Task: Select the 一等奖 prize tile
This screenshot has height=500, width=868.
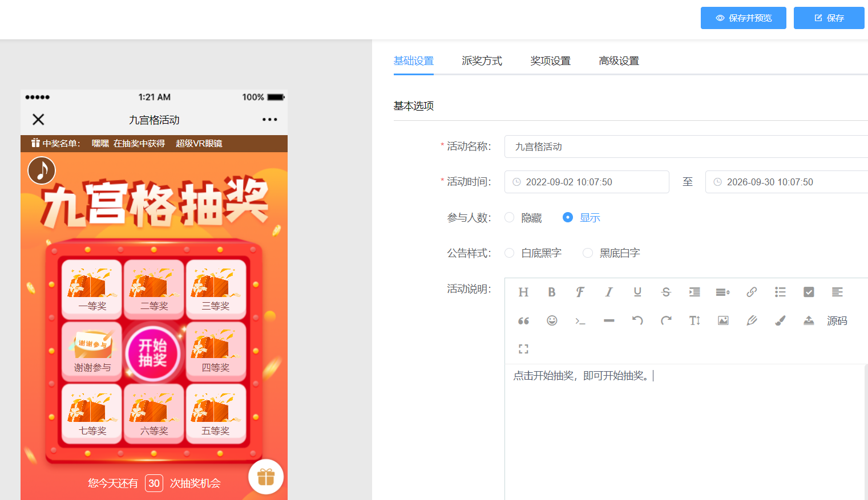Action: pos(92,288)
